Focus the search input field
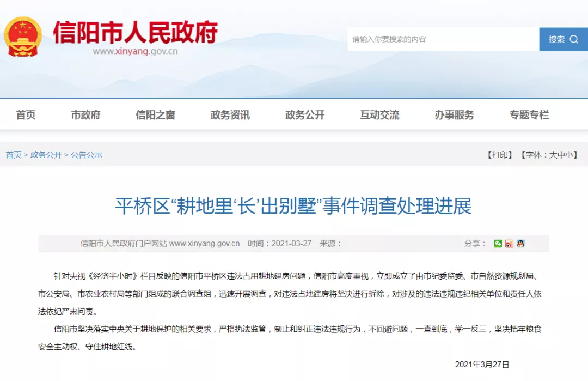588x381 pixels. coord(443,39)
